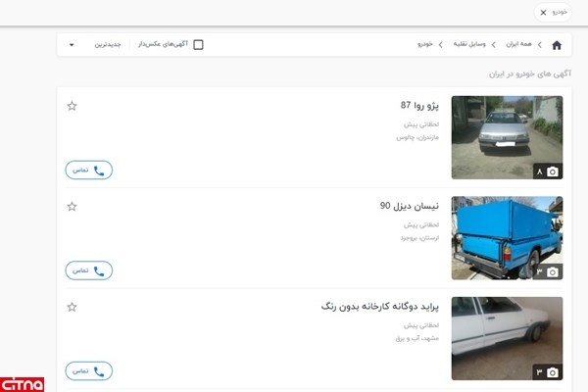View the silver Peugeot car thumbnail
588x392 pixels.
coord(507,137)
